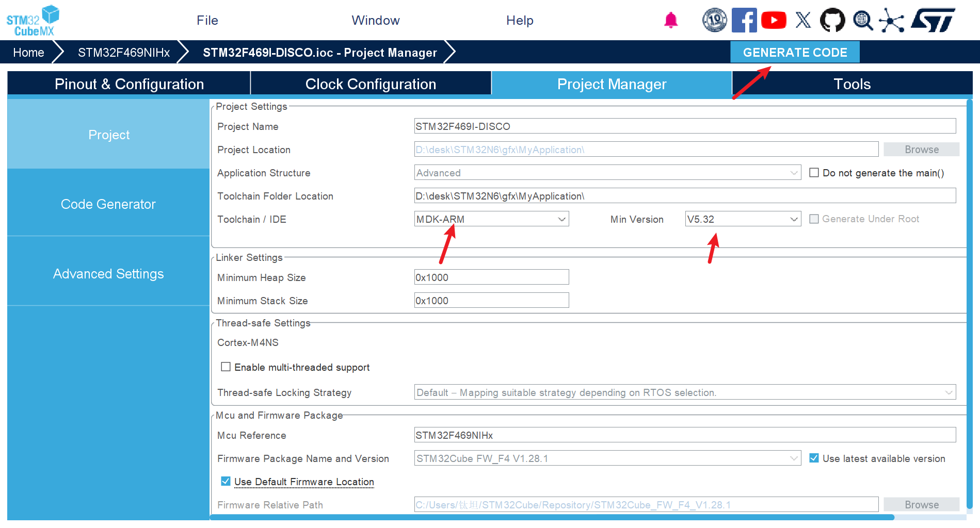
Task: Open the YouTube icon link
Action: coord(774,20)
